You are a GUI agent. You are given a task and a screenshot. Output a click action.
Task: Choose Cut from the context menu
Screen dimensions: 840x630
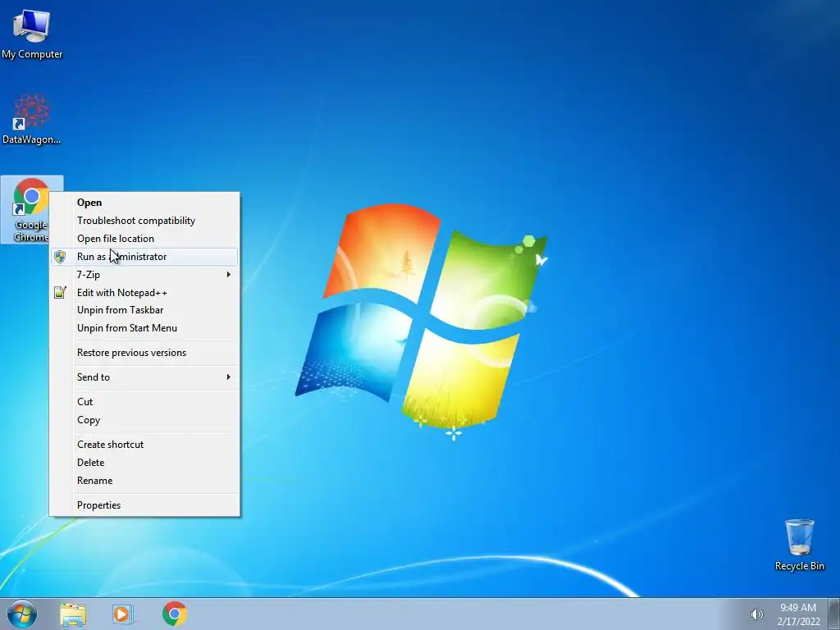144,402
